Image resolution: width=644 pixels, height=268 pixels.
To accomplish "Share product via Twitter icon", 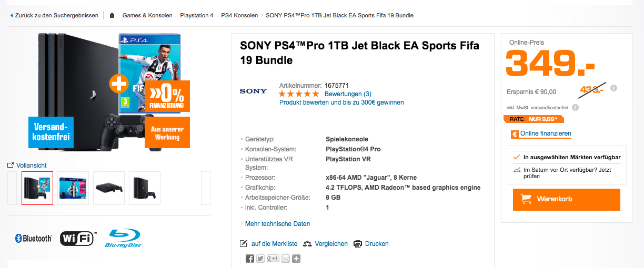I will [x=260, y=259].
